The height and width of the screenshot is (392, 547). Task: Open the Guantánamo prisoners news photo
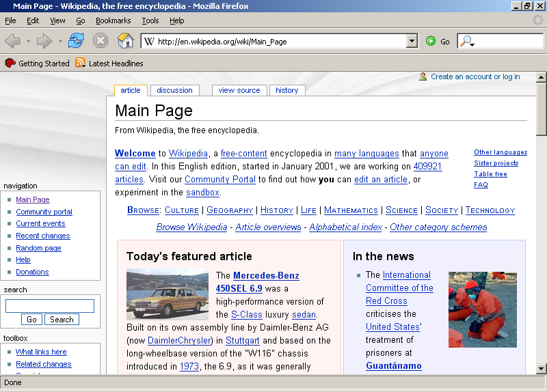[483, 310]
